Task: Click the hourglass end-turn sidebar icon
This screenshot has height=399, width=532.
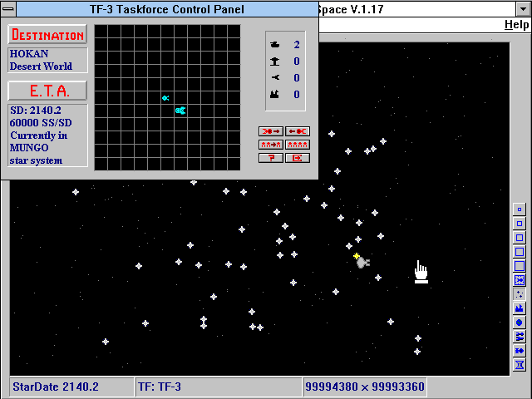Action: point(519,365)
